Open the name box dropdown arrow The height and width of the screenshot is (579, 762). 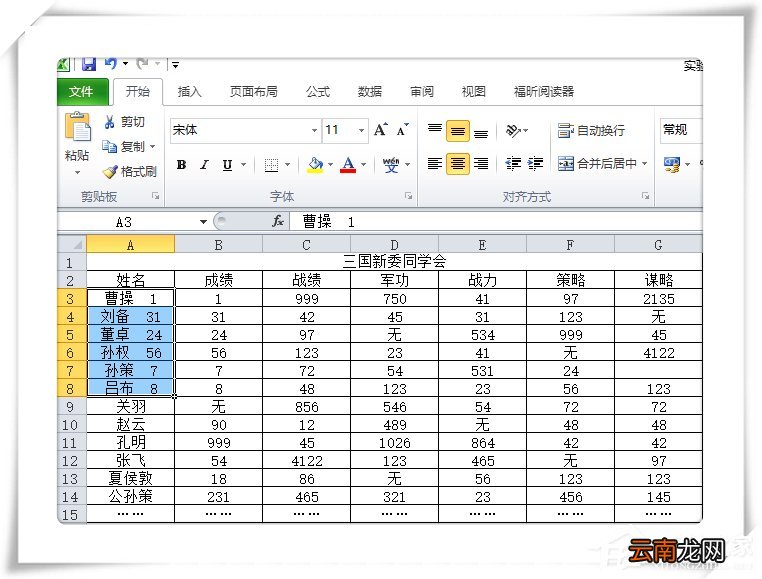203,222
